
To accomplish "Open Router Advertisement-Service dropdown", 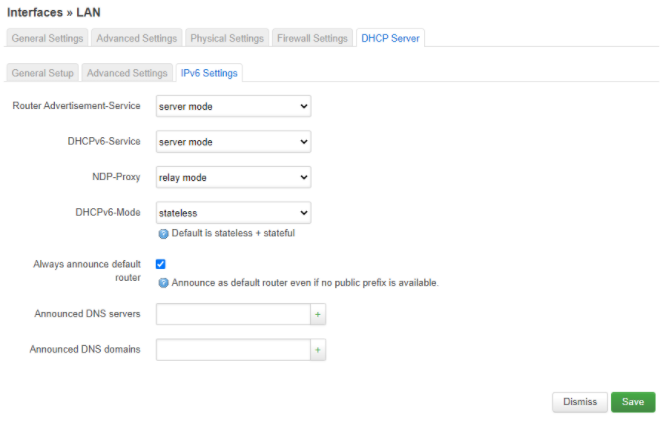I will point(234,106).
